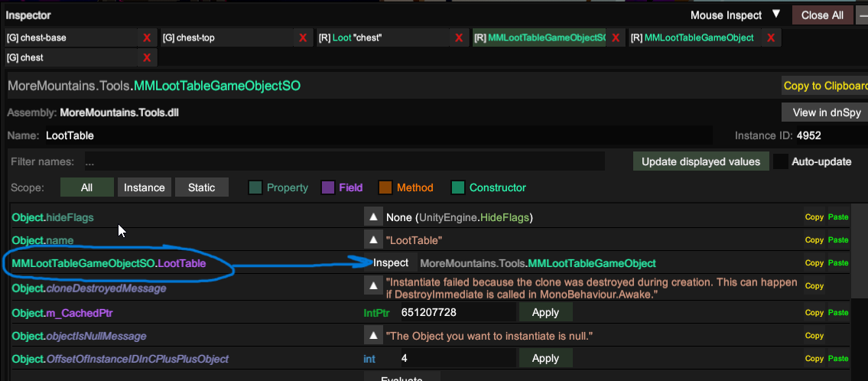The width and height of the screenshot is (868, 381).
Task: Click the Close All button
Action: tap(822, 15)
